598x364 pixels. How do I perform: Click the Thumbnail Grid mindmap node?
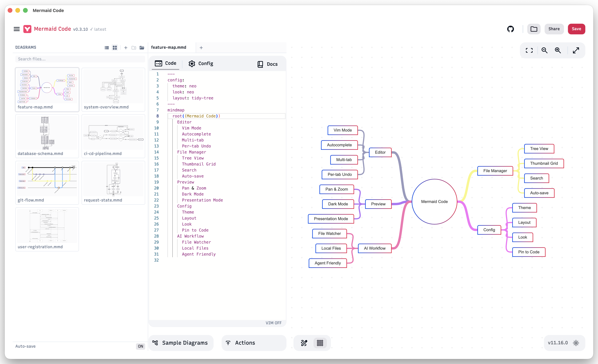pos(544,163)
